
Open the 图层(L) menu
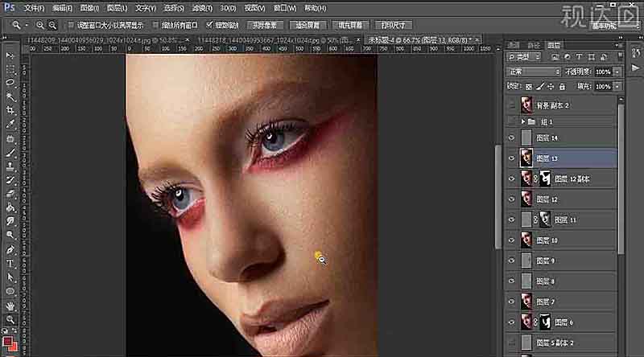pos(117,8)
